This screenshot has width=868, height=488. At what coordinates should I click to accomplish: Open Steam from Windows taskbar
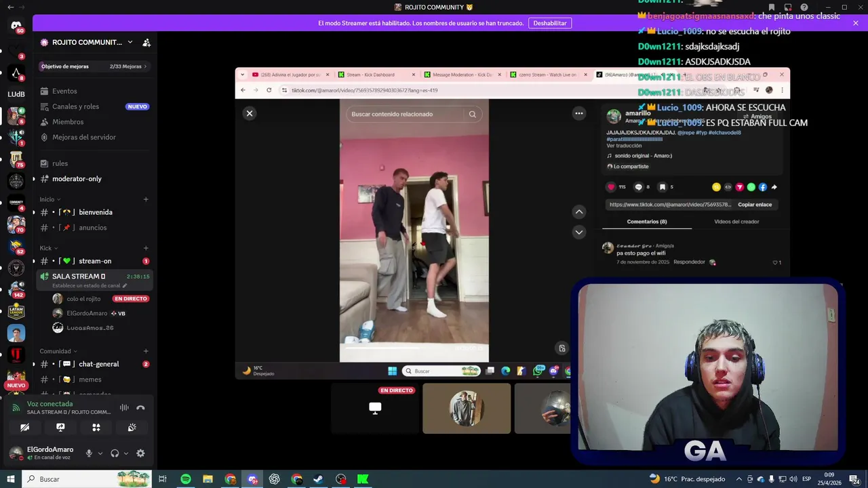tap(318, 479)
